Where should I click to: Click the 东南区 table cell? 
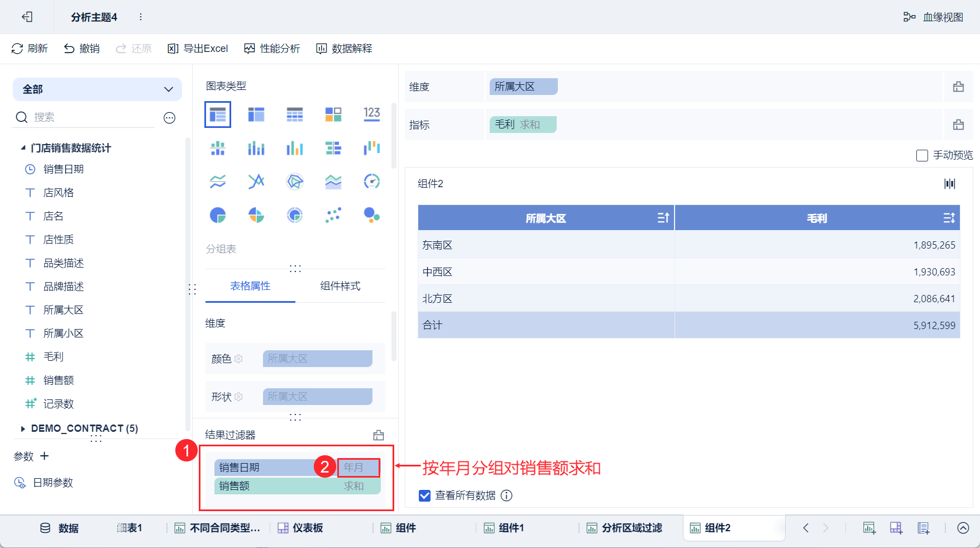tap(546, 245)
